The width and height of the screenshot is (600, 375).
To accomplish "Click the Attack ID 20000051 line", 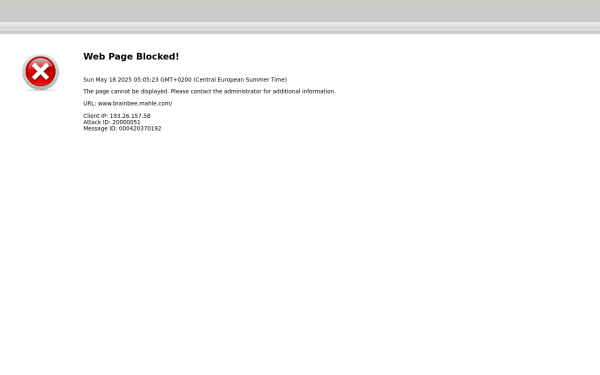I will point(112,122).
